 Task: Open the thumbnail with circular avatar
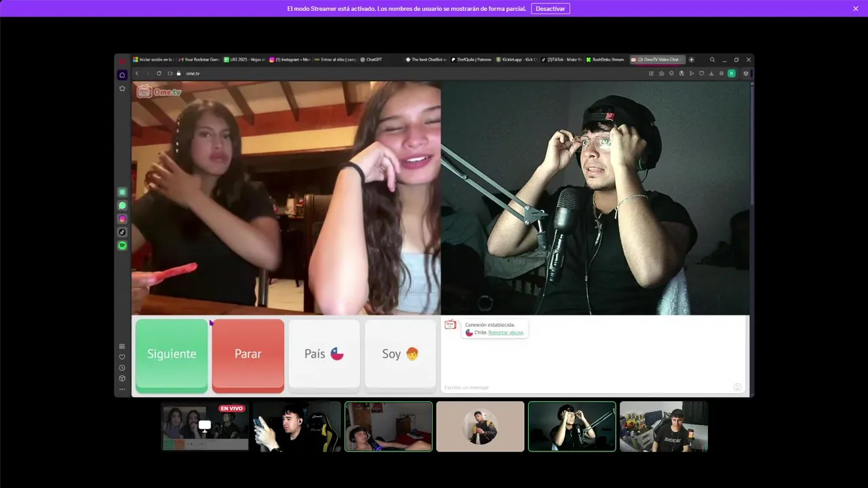pos(480,426)
